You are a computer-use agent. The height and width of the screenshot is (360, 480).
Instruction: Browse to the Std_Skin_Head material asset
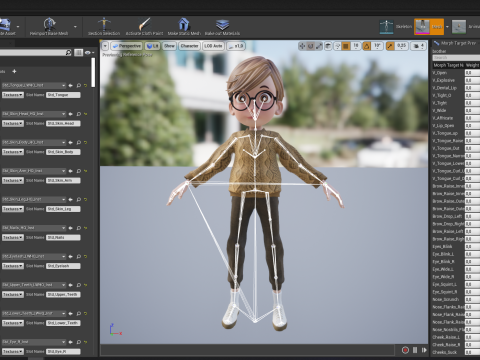[x=79, y=114]
